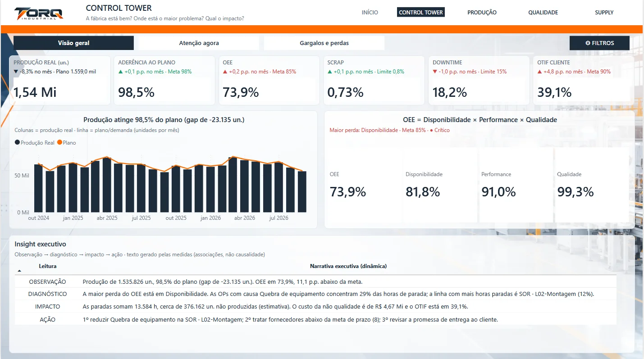Open the SUPPLY navigation page

point(604,13)
